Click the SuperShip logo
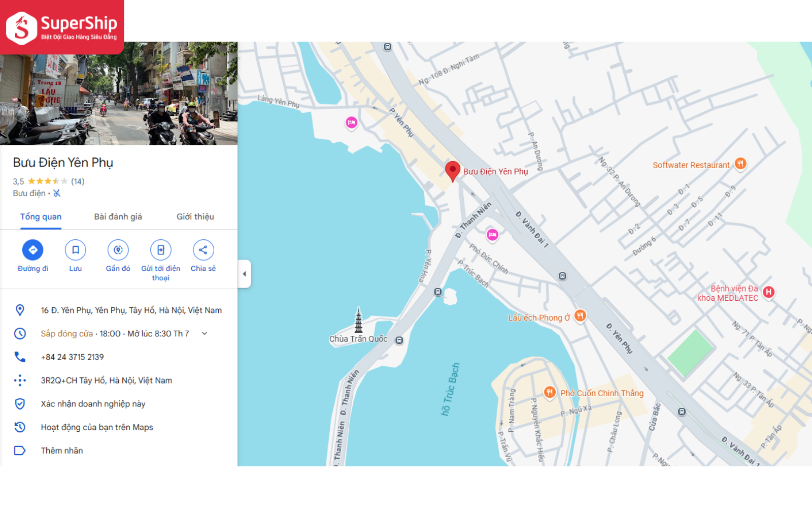The image size is (812, 508). point(62,27)
